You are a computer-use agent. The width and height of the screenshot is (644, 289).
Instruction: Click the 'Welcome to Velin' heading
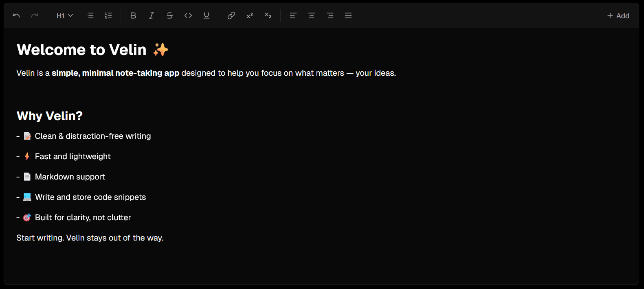[x=92, y=50]
